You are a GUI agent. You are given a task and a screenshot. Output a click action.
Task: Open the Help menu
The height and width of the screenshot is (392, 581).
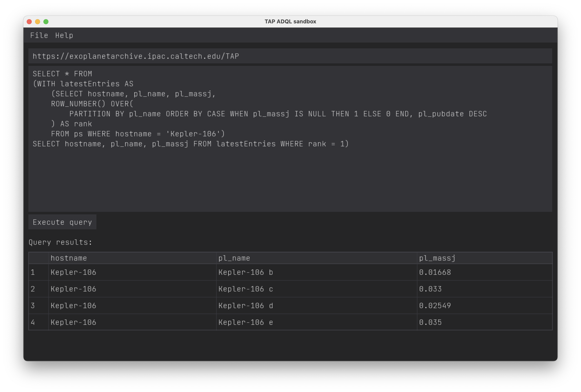(x=64, y=35)
